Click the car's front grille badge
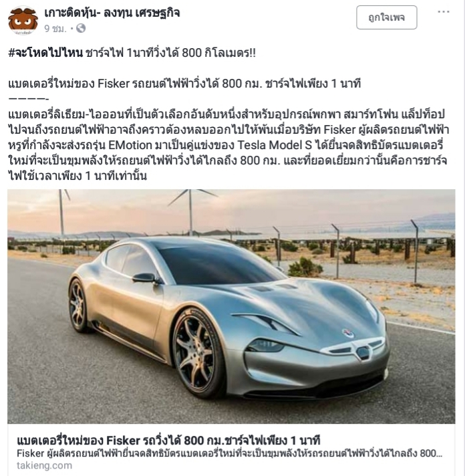465x476 pixels. point(362,352)
